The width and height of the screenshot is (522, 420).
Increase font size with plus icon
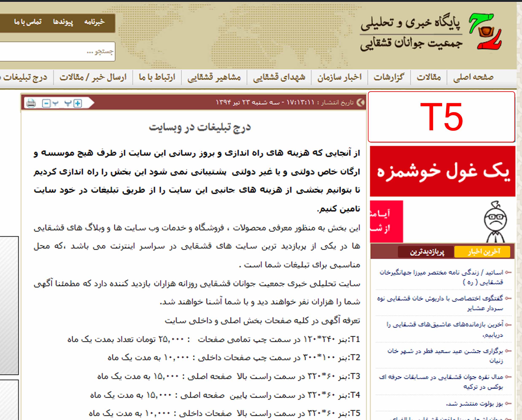click(x=78, y=103)
